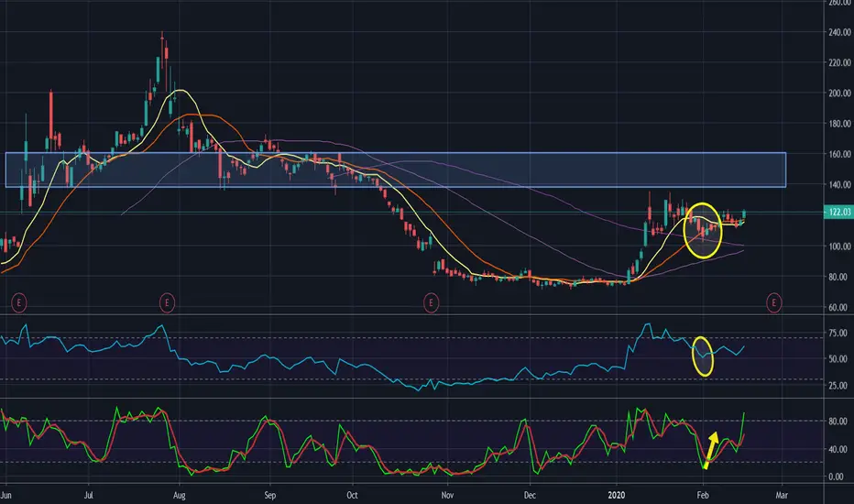Open the earnings marker in late October

(x=431, y=301)
